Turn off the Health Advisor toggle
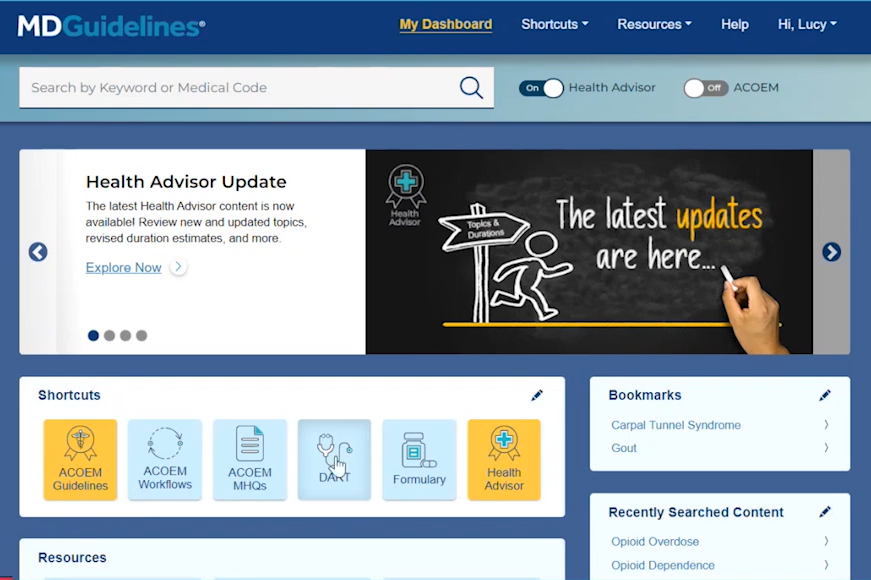Screen dimensions: 871x580 (541, 88)
